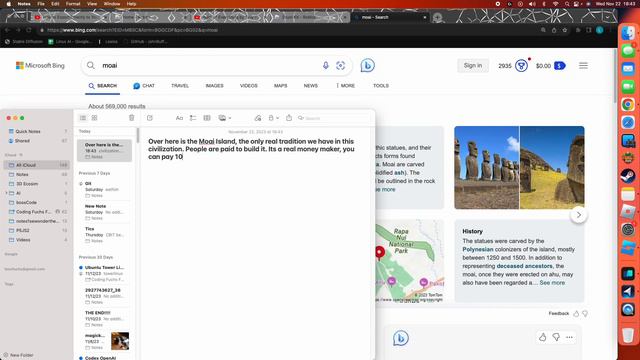Open the 'Ubuntu Tower' note

(104, 273)
